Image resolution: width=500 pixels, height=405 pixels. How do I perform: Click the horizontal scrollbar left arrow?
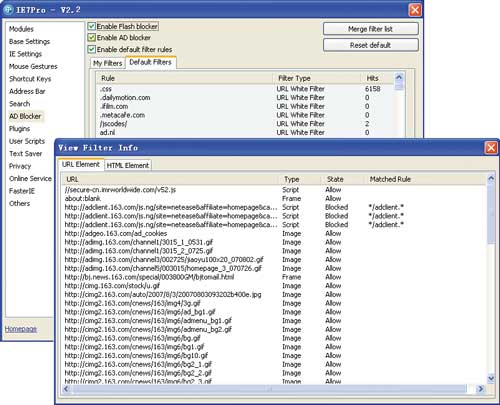pos(66,389)
